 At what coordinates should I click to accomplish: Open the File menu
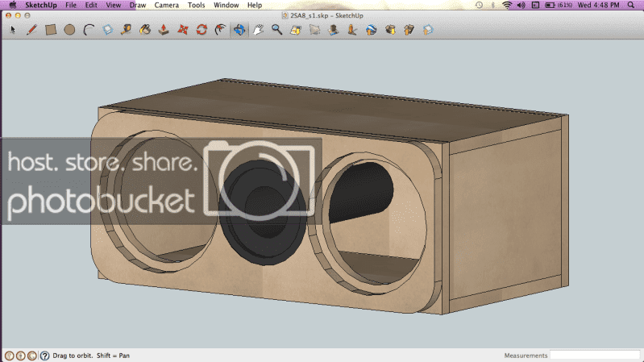pos(71,5)
